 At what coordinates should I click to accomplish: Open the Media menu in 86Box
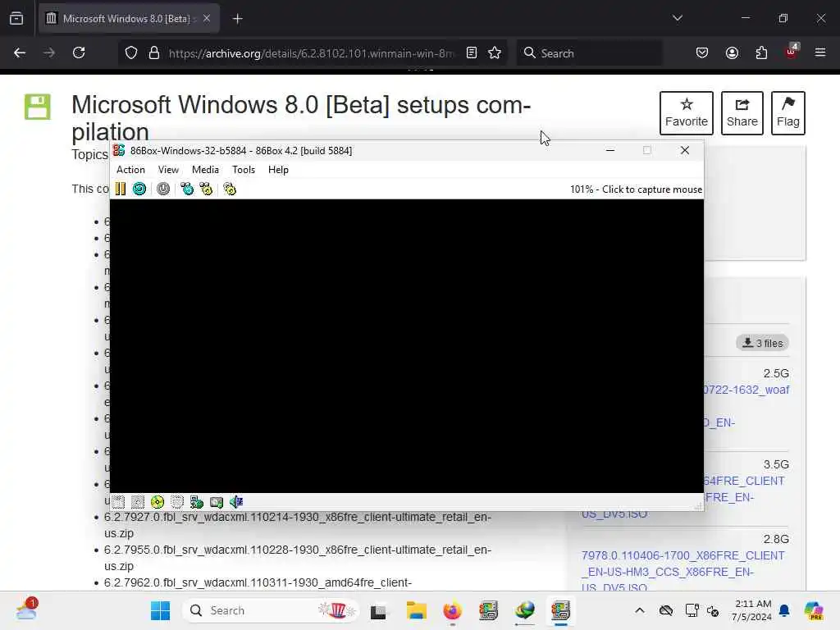point(205,169)
